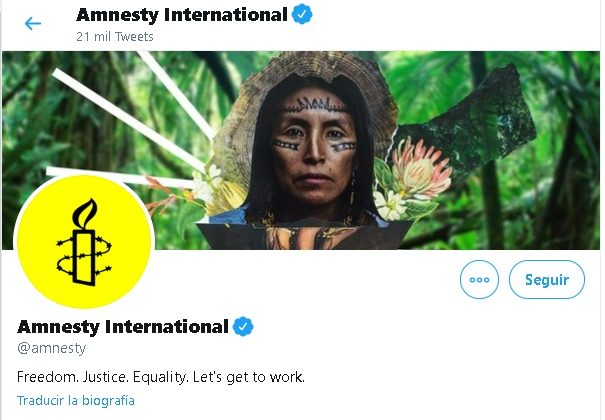Open the three-dots more options button
The width and height of the screenshot is (605, 420).
[479, 280]
